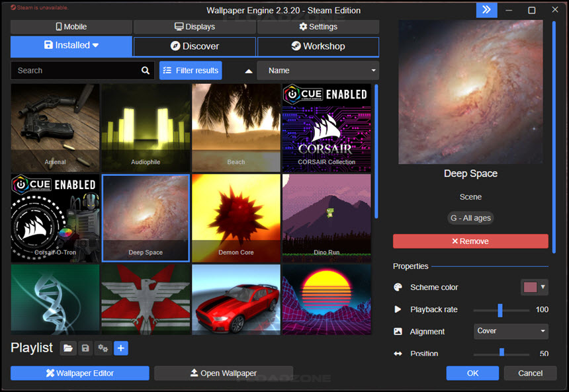Viewport: 569px width, 392px height.
Task: Select the Demon Core wallpaper
Action: (x=236, y=218)
